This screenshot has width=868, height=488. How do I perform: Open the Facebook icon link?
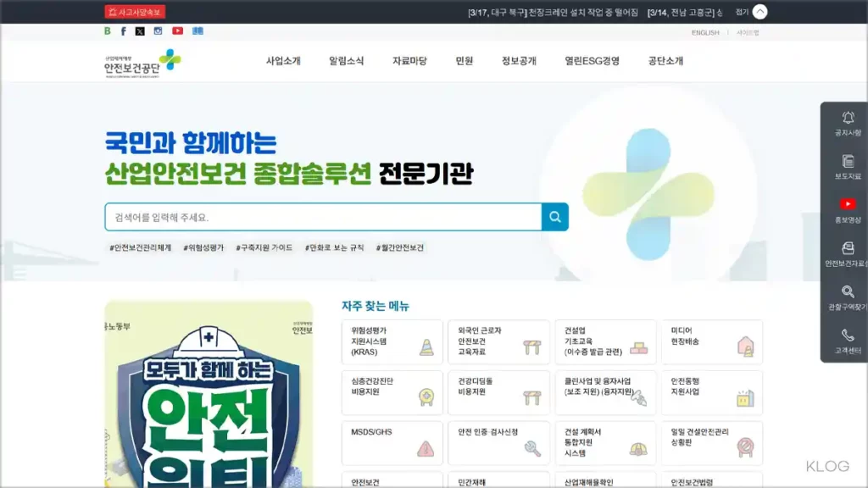pyautogui.click(x=124, y=31)
